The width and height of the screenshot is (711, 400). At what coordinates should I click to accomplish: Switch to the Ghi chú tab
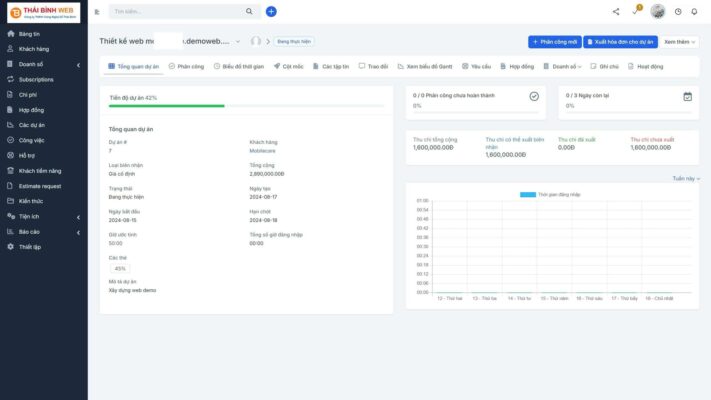604,66
